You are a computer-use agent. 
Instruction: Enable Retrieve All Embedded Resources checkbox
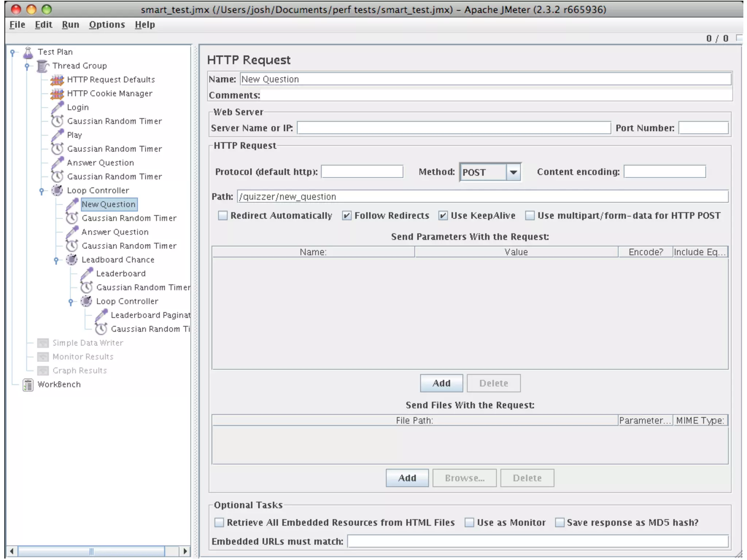coord(219,522)
